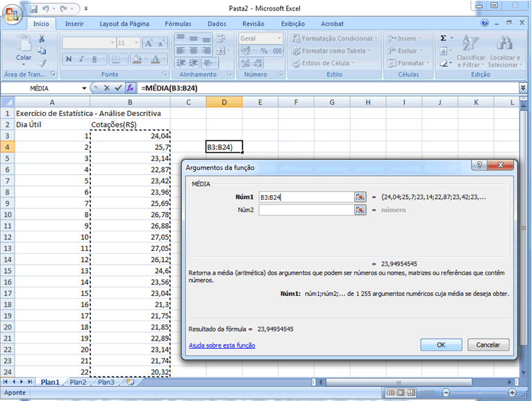The width and height of the screenshot is (532, 401).
Task: Click inside the Núm2 argument field
Action: (306, 210)
